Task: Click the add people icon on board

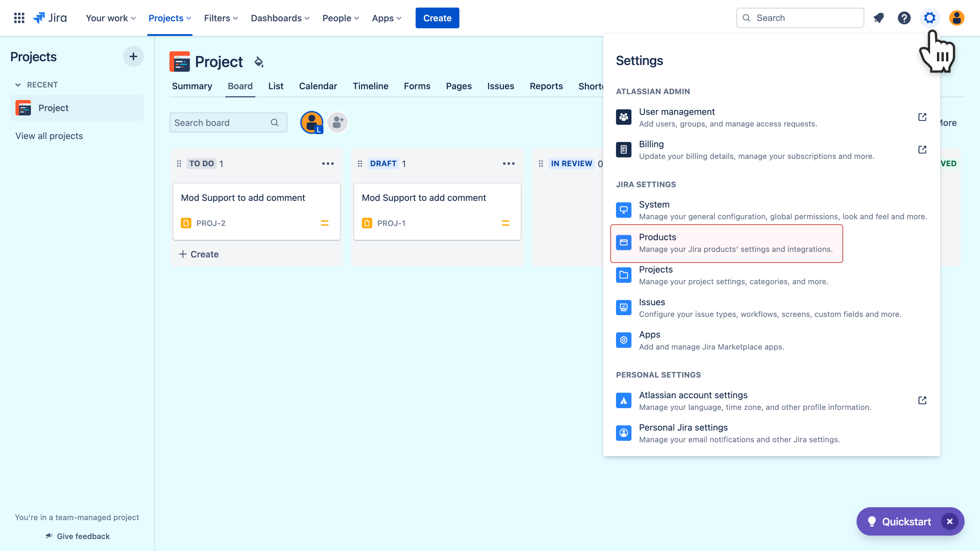Action: point(337,122)
